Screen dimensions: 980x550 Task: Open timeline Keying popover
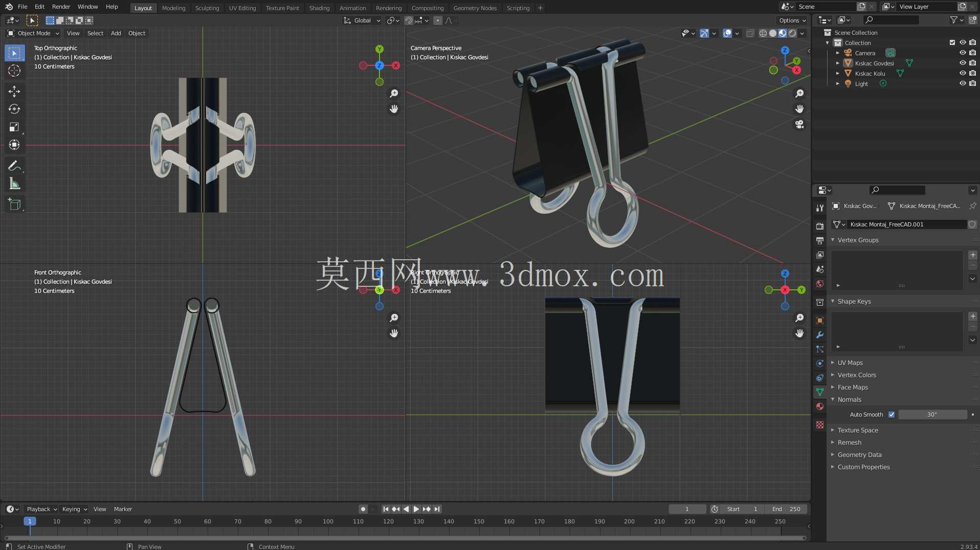74,509
